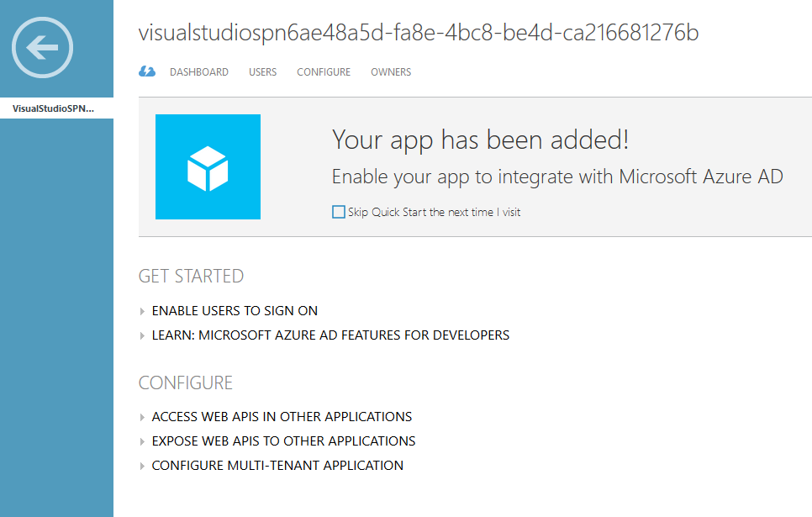Expand the Access Web APIs in Other Applications arrow
Viewport: 812px width, 517px height.
(143, 417)
